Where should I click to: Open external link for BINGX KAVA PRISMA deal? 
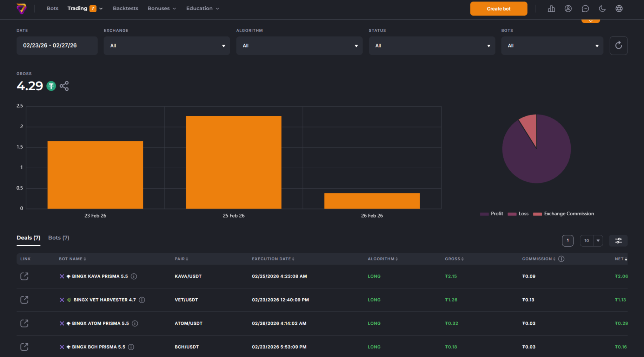(24, 276)
